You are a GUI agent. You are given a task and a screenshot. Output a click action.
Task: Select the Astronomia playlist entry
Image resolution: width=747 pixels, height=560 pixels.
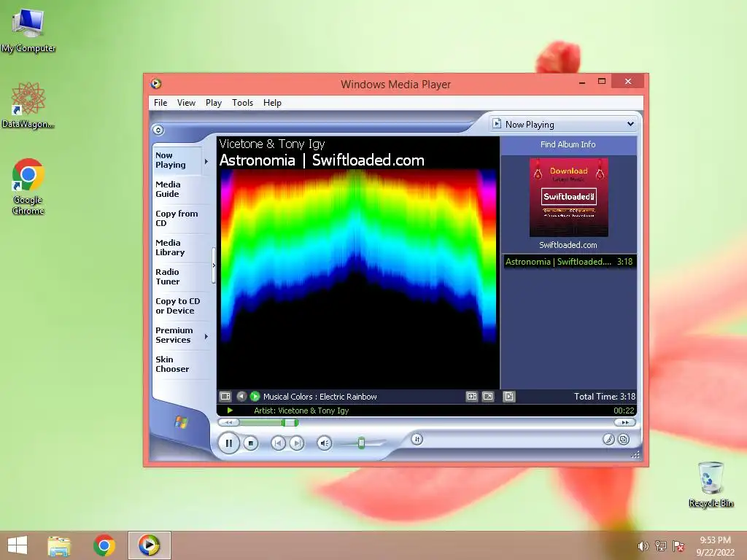pyautogui.click(x=569, y=262)
